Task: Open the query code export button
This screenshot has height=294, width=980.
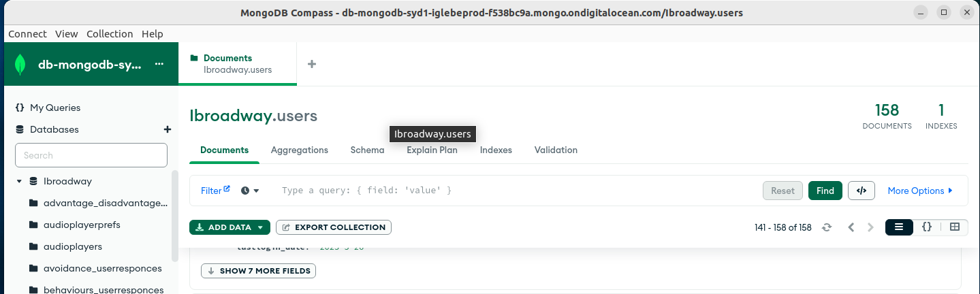Action: pos(862,191)
